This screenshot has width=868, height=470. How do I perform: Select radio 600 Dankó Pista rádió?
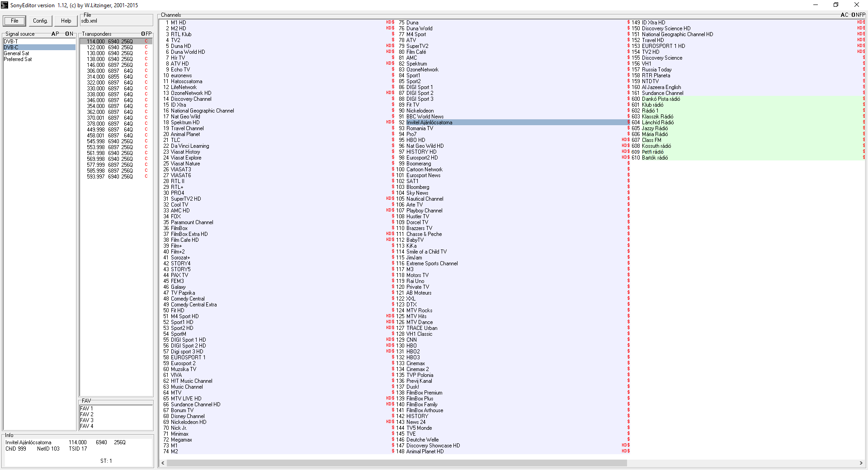pos(748,99)
